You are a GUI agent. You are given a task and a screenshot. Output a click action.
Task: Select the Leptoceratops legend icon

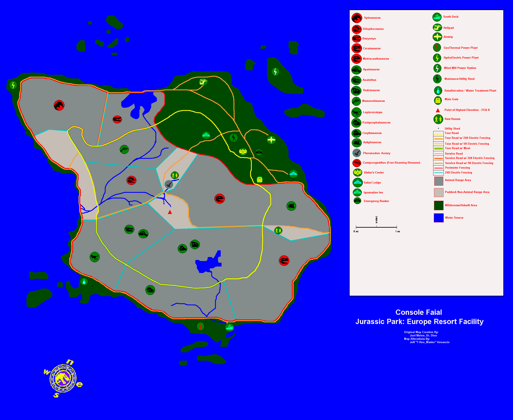click(x=356, y=112)
